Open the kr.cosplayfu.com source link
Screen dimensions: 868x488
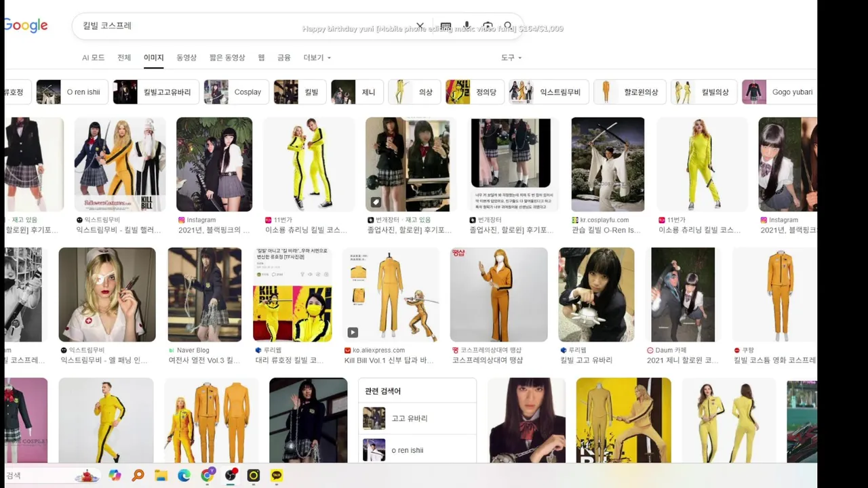[604, 220]
